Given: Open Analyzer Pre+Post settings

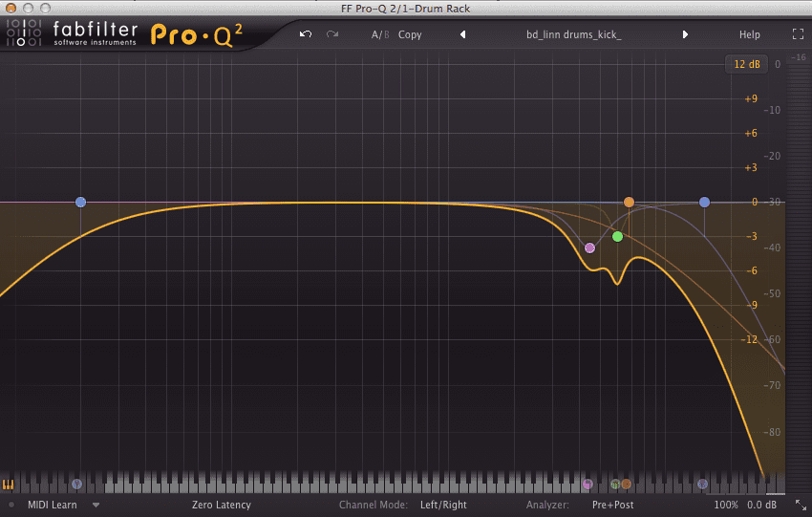Looking at the screenshot, I should (x=612, y=505).
